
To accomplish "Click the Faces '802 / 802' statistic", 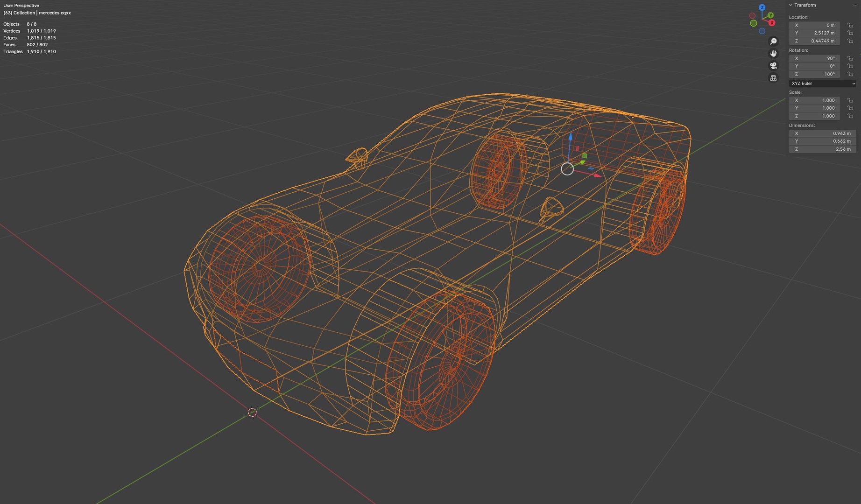I will 37,45.
